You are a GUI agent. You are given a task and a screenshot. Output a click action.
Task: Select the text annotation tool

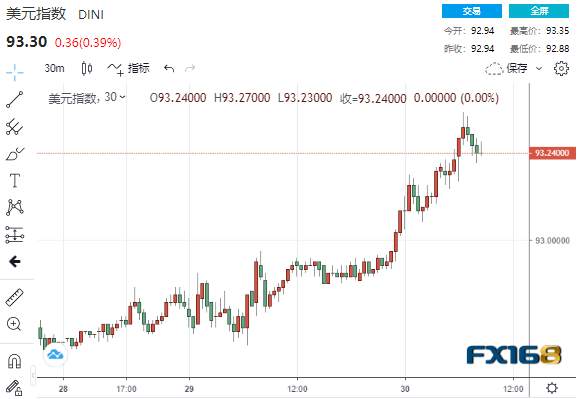(x=15, y=180)
